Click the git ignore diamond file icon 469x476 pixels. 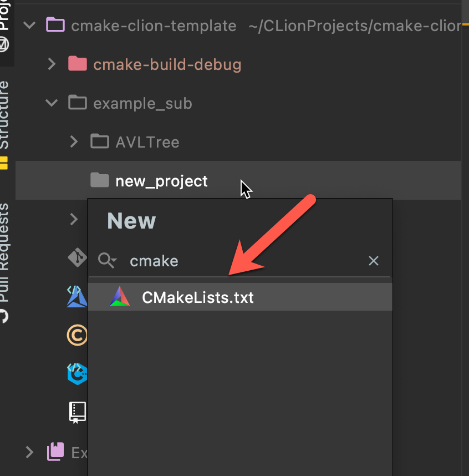pyautogui.click(x=77, y=258)
